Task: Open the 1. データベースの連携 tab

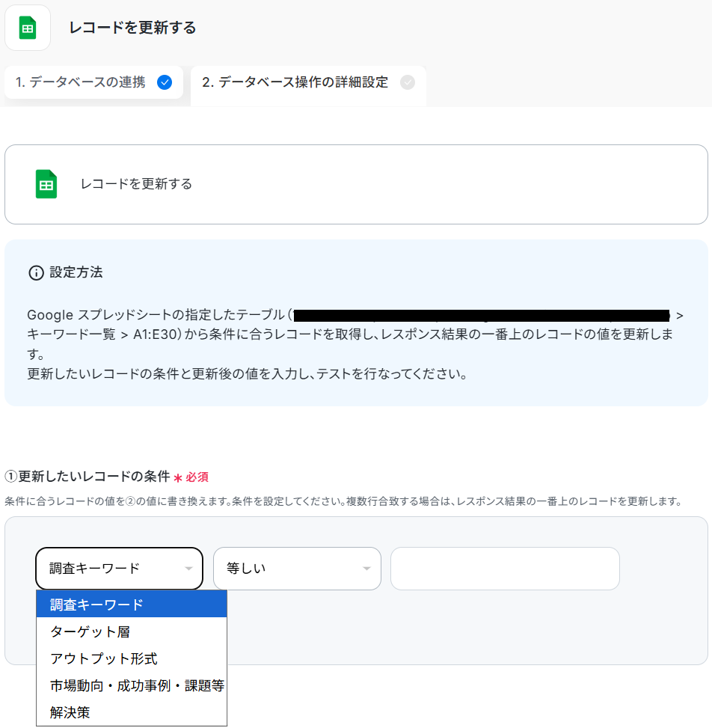Action: point(81,82)
